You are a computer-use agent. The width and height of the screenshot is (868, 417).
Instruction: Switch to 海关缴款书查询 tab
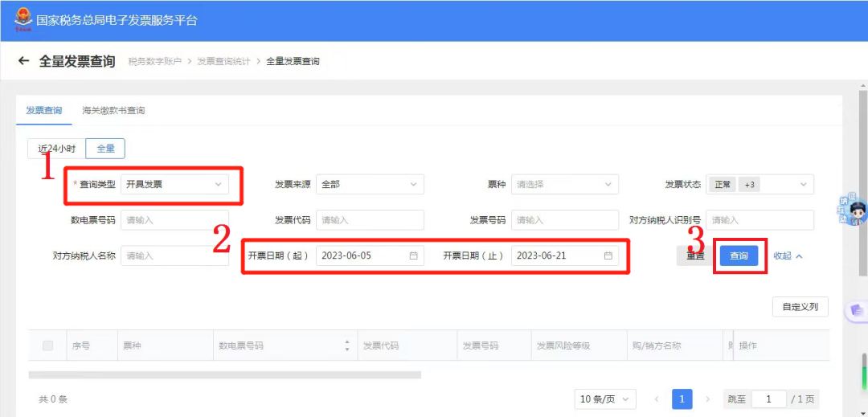pos(113,110)
